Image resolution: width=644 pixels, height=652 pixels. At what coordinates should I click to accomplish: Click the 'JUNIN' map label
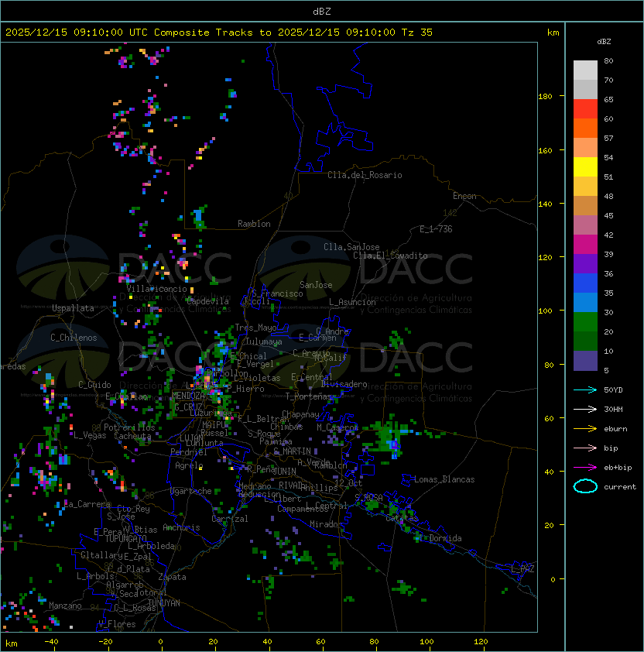[x=285, y=471]
